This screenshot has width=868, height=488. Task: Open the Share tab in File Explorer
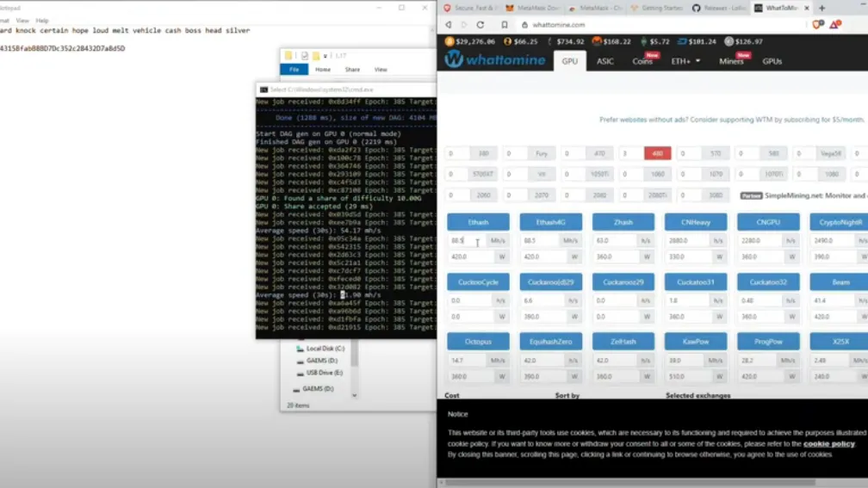pyautogui.click(x=352, y=70)
